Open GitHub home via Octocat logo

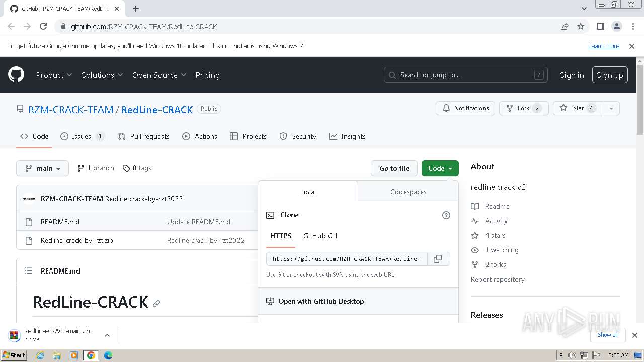click(x=16, y=75)
